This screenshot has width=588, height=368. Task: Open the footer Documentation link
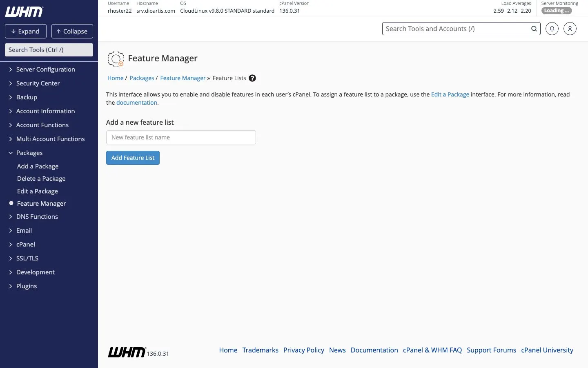pos(374,350)
